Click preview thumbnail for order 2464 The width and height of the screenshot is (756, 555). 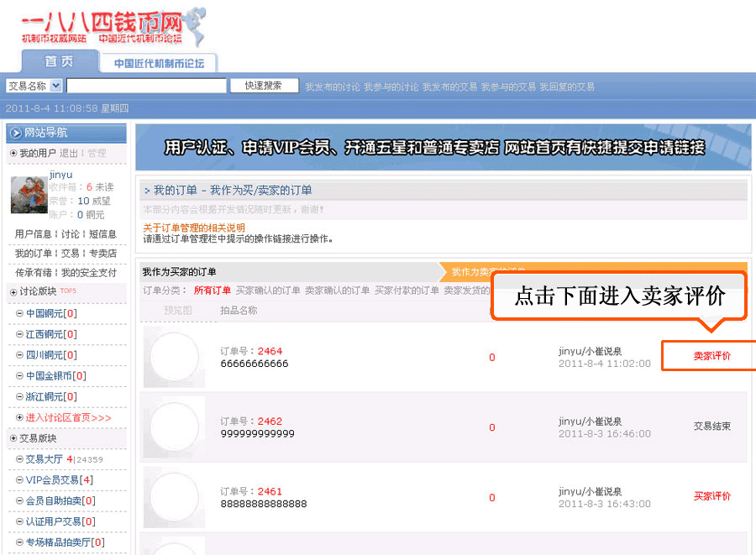click(x=174, y=357)
